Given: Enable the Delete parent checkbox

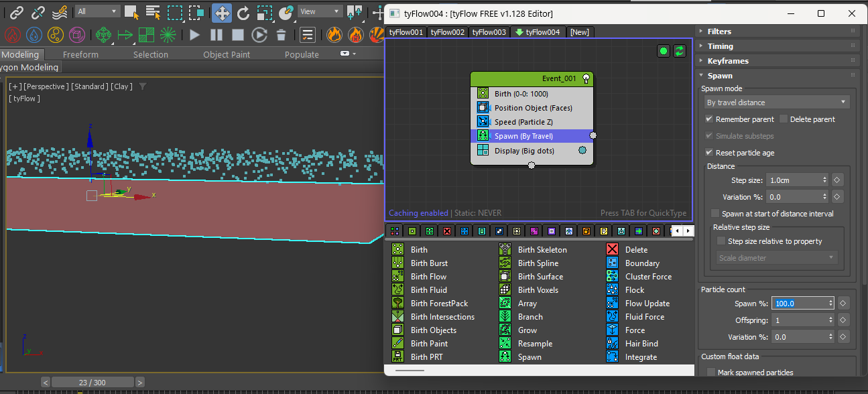Looking at the screenshot, I should pyautogui.click(x=784, y=119).
